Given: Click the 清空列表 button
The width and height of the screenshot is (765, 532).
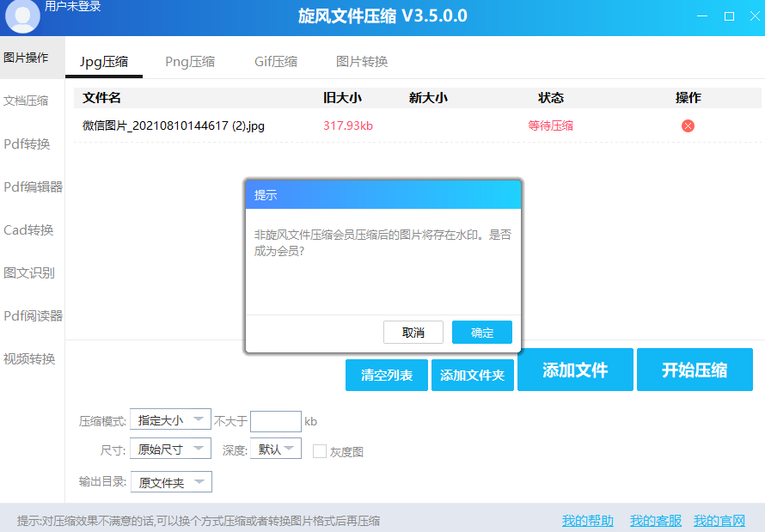Looking at the screenshot, I should click(387, 376).
